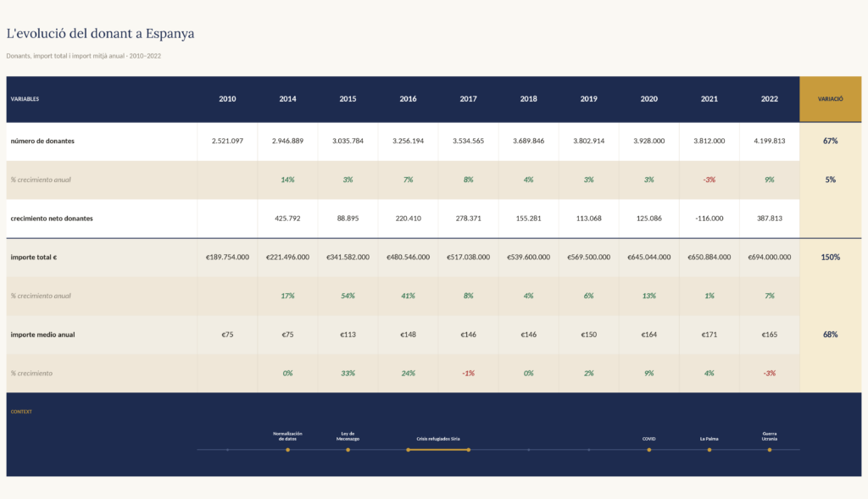Click the 5% variation value
The width and height of the screenshot is (868, 499).
(x=831, y=180)
